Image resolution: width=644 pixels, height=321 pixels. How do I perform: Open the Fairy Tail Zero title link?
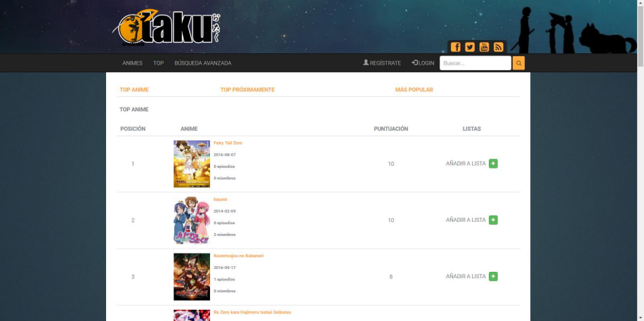click(x=228, y=143)
